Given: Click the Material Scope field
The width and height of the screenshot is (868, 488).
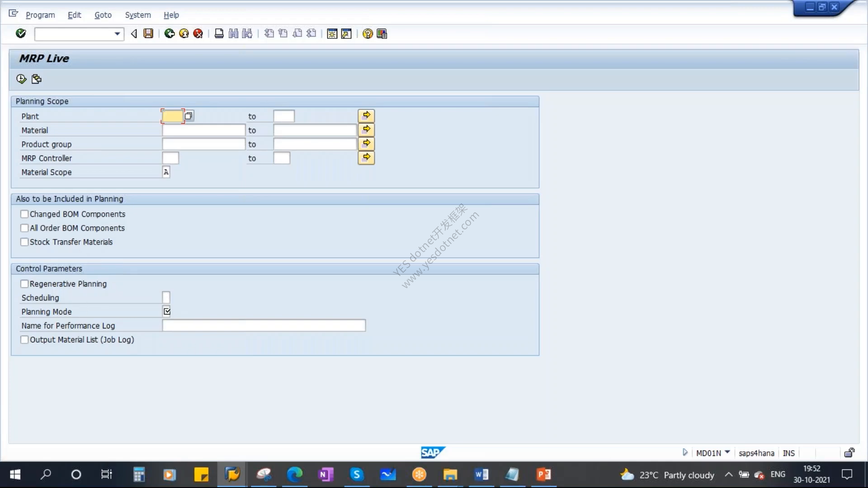Looking at the screenshot, I should [166, 172].
